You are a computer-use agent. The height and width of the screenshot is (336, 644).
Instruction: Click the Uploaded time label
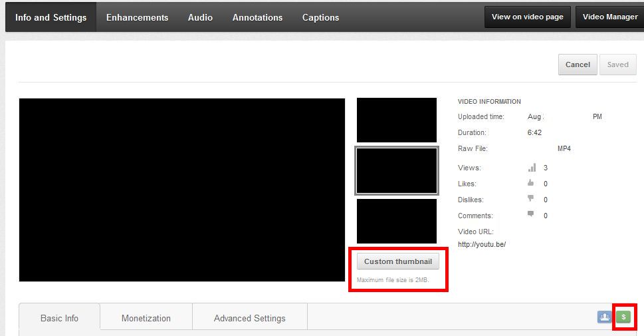coord(481,117)
